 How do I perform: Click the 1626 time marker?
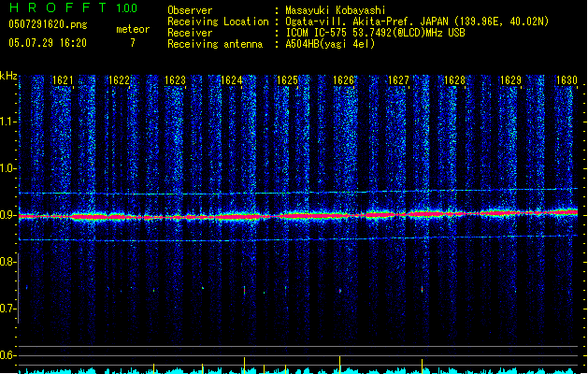[x=343, y=80]
